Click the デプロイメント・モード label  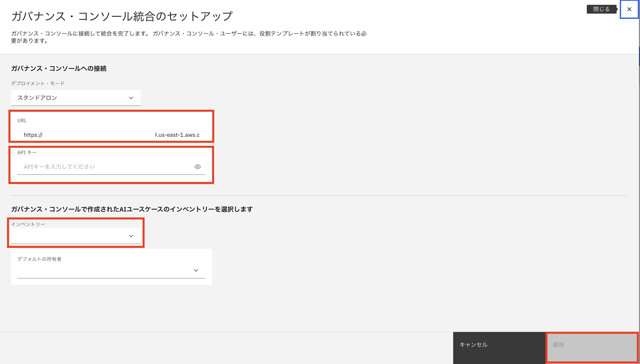click(38, 83)
